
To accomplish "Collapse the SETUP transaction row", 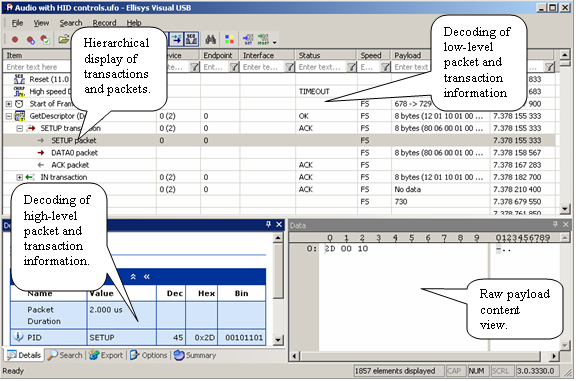I will coord(20,128).
